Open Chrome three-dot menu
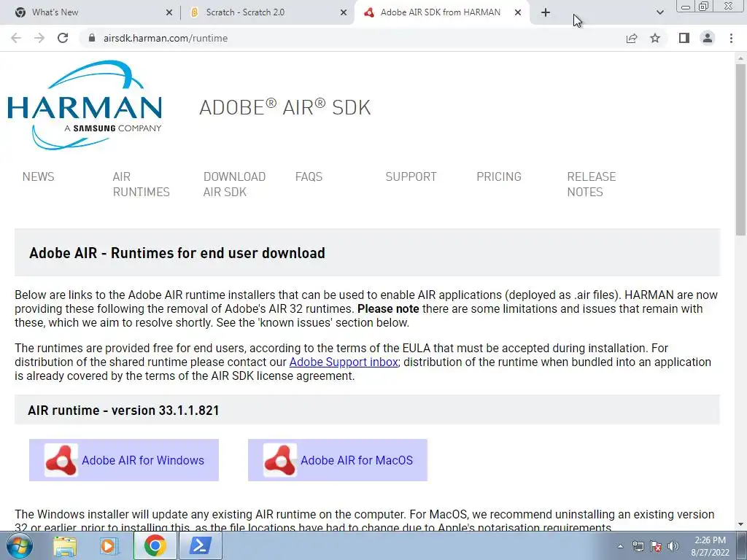 (x=731, y=38)
